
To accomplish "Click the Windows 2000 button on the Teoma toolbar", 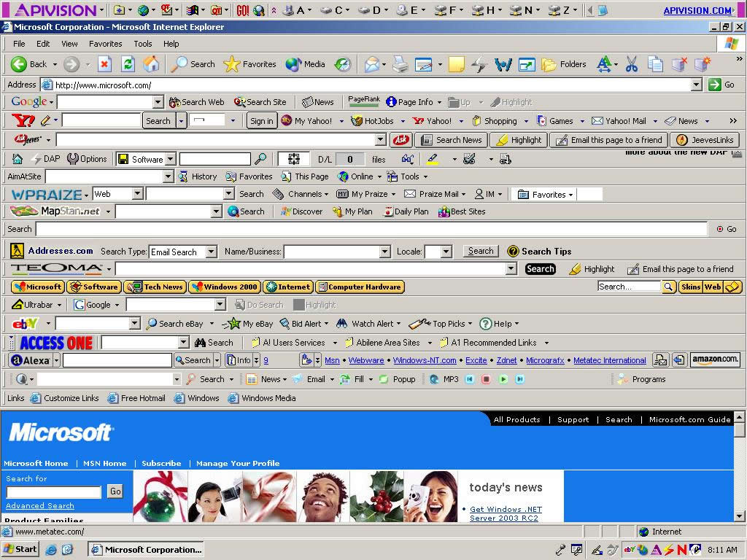I will point(223,287).
